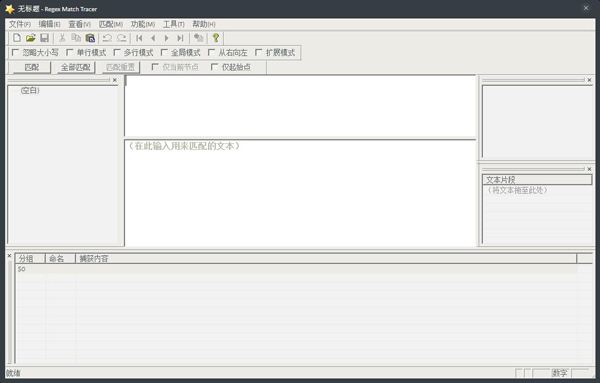Open the 工具(T) menu
Image resolution: width=600 pixels, height=383 pixels.
click(174, 24)
